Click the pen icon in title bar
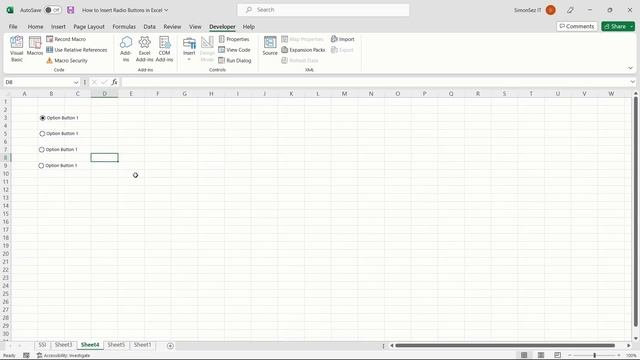640x360 pixels. (570, 10)
